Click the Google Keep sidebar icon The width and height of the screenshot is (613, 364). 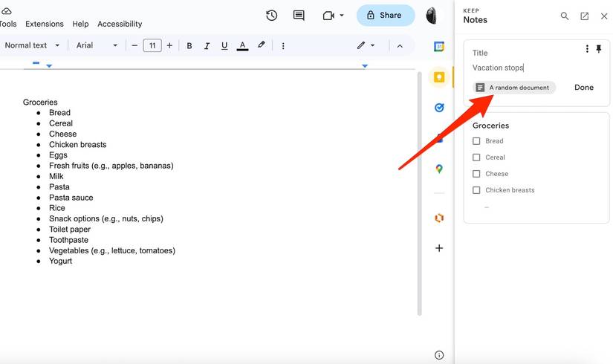click(x=439, y=77)
